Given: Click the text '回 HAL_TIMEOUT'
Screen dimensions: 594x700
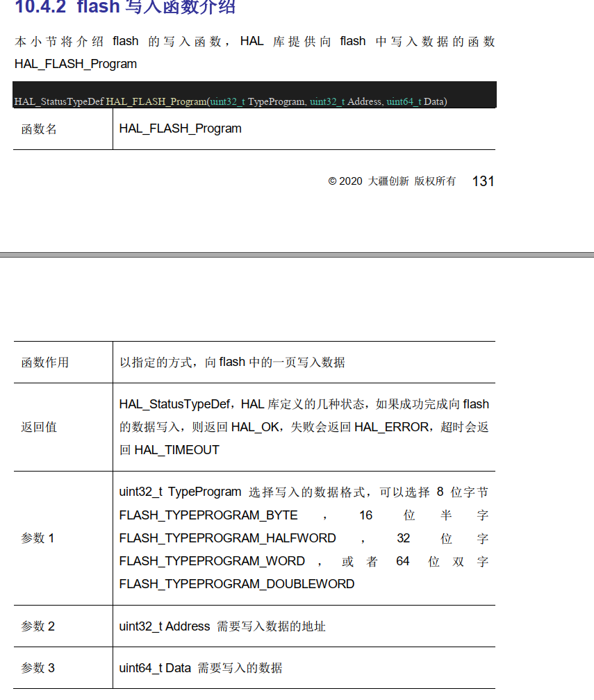Looking at the screenshot, I should 170,449.
